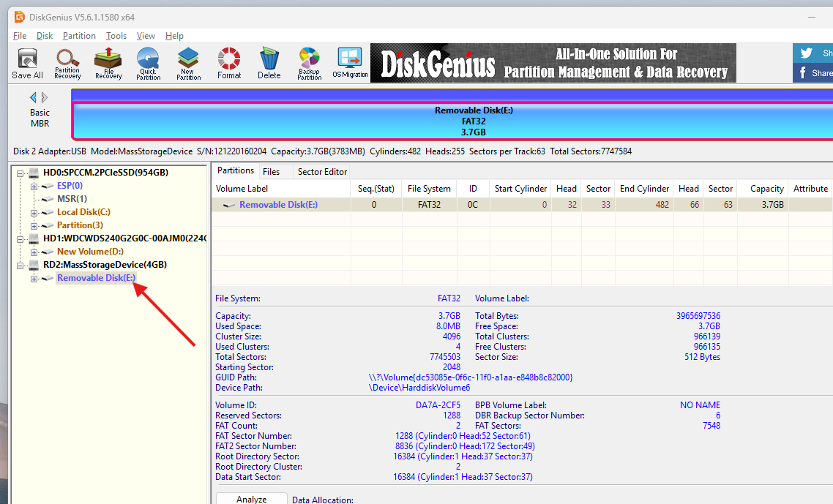Select RD2:MassStorageDevice(4GB) disk

[x=105, y=265]
